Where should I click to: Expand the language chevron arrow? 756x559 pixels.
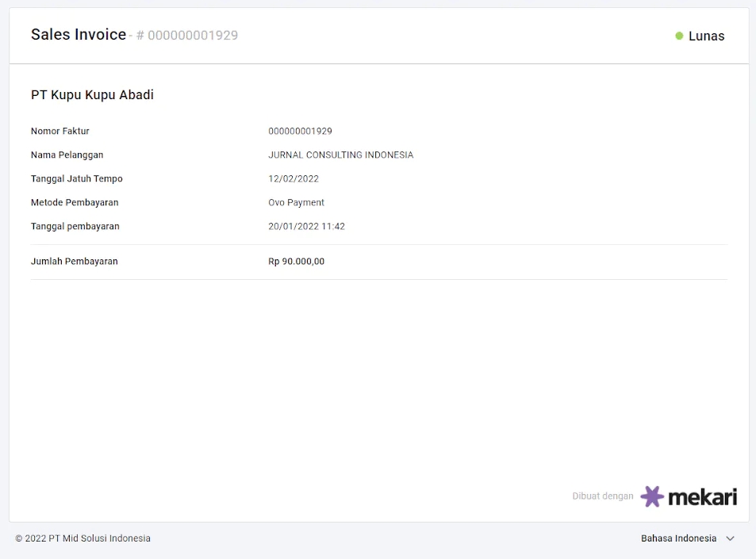[x=730, y=538]
